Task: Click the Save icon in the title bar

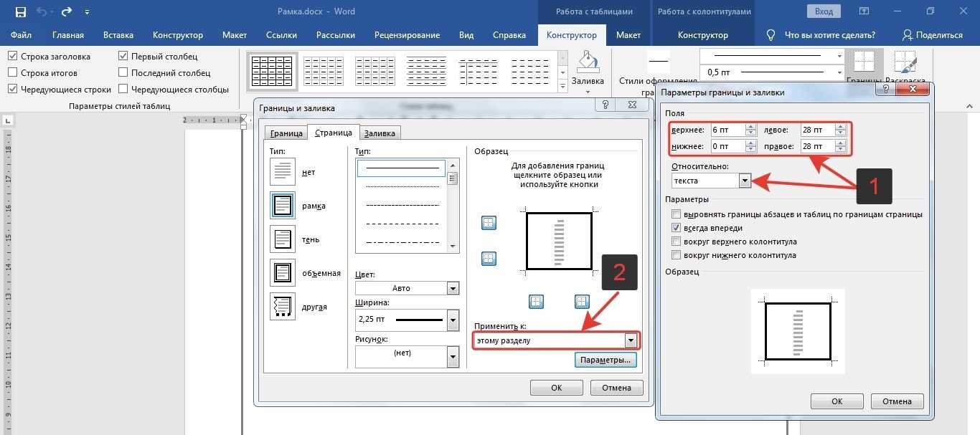Action: click(20, 11)
